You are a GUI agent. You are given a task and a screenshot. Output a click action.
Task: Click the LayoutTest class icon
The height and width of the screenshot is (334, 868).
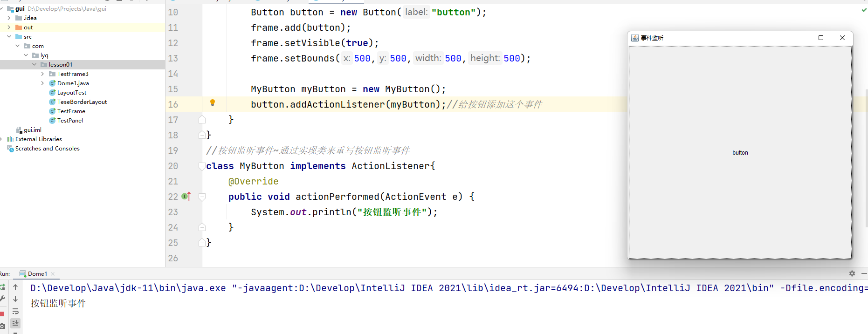click(x=52, y=92)
